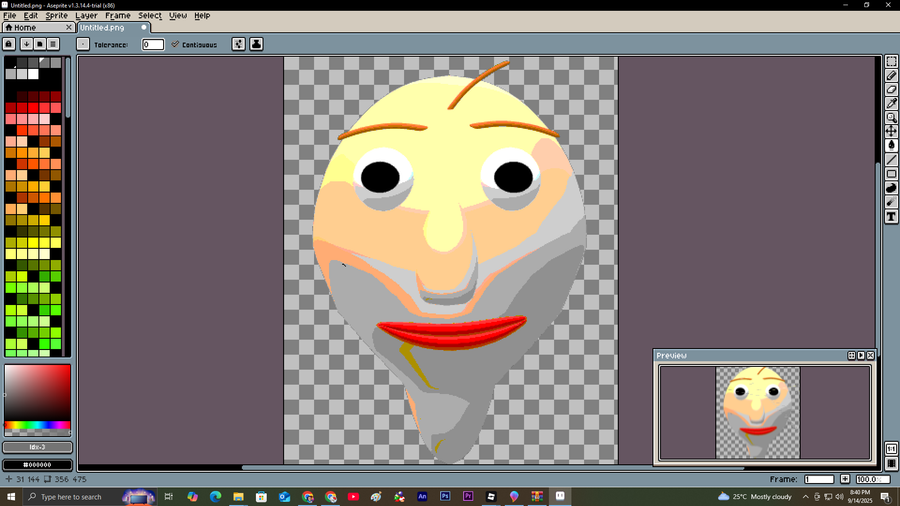The width and height of the screenshot is (900, 506).
Task: Open the Help menu
Action: coord(202,15)
